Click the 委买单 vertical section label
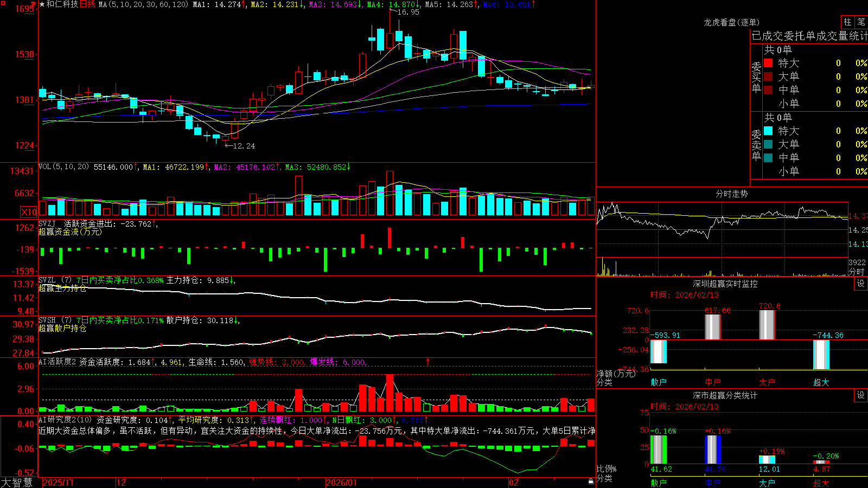The height and width of the screenshot is (488, 868). (756, 76)
